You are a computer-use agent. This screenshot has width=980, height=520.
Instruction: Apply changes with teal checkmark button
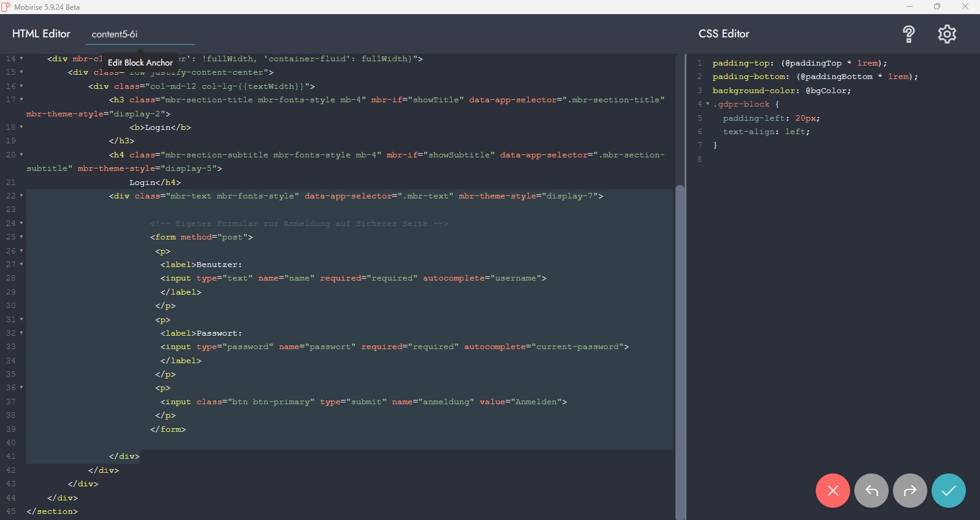[x=948, y=491]
